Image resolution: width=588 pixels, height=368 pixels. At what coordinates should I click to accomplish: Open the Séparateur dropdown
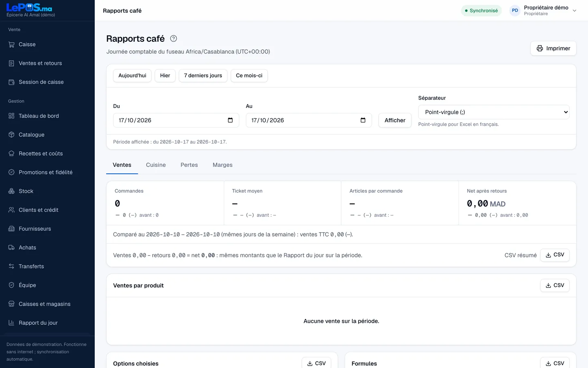click(x=494, y=112)
